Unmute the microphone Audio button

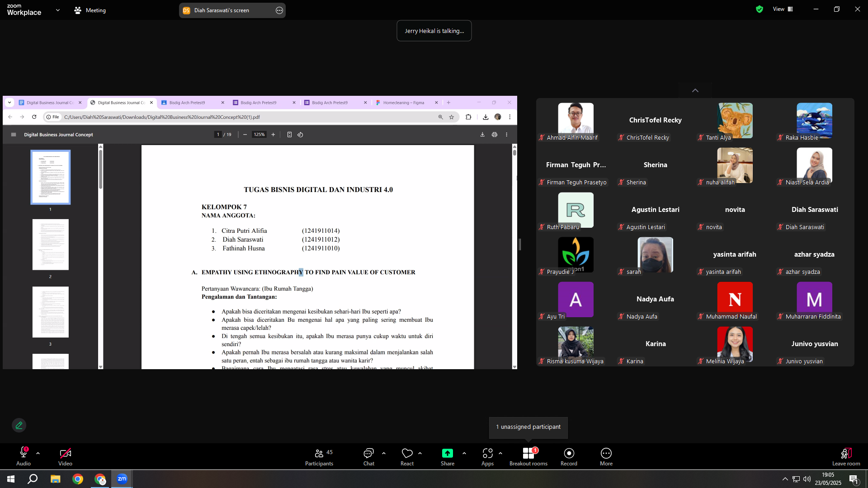tap(24, 457)
